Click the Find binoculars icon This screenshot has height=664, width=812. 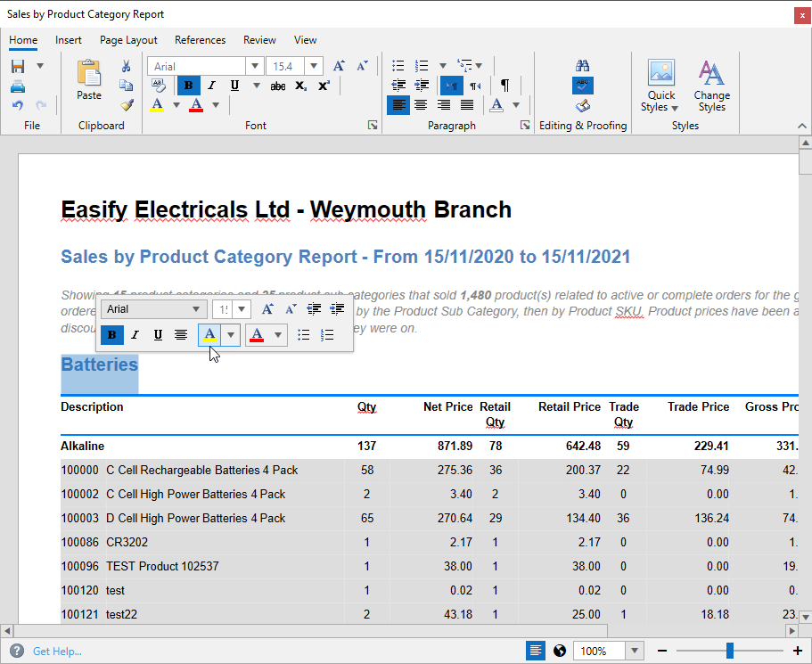583,66
